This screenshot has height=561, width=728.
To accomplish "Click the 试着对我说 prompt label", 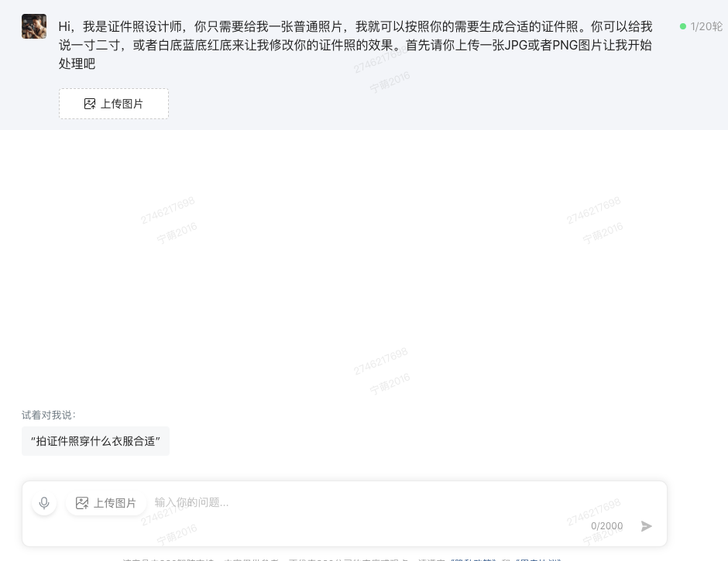I will pos(49,415).
